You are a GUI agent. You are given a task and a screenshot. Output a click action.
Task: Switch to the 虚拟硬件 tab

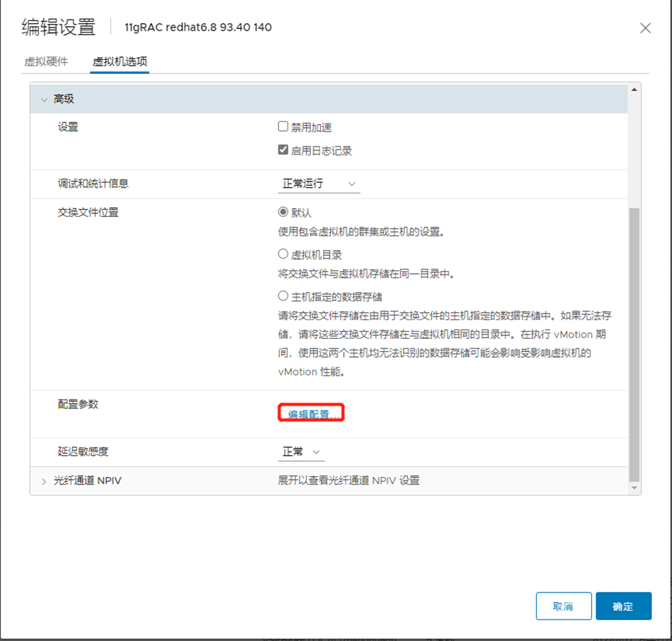click(x=46, y=61)
